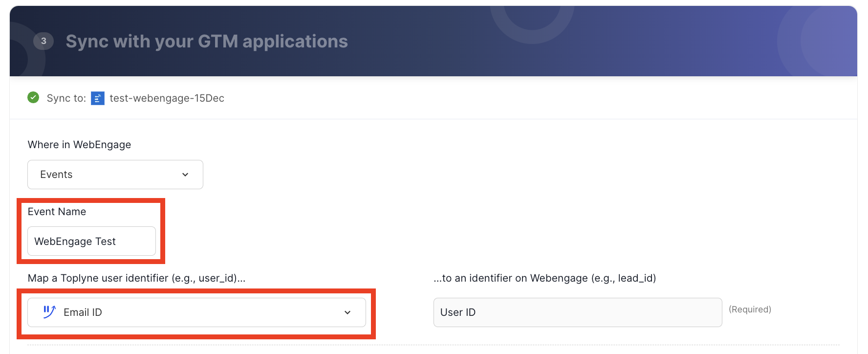Click the User ID identifier field
The height and width of the screenshot is (354, 868).
[x=578, y=312]
